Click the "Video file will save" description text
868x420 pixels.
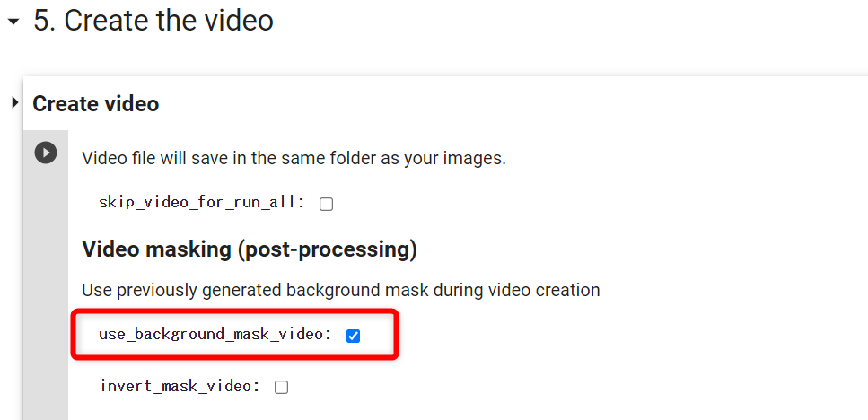coord(294,159)
